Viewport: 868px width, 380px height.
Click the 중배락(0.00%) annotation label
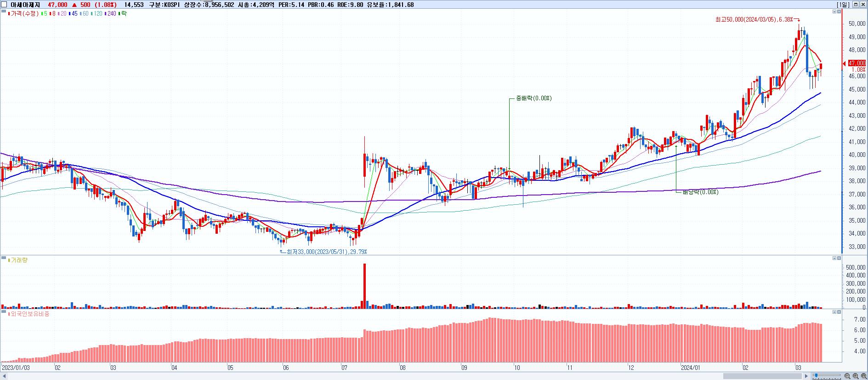point(534,98)
